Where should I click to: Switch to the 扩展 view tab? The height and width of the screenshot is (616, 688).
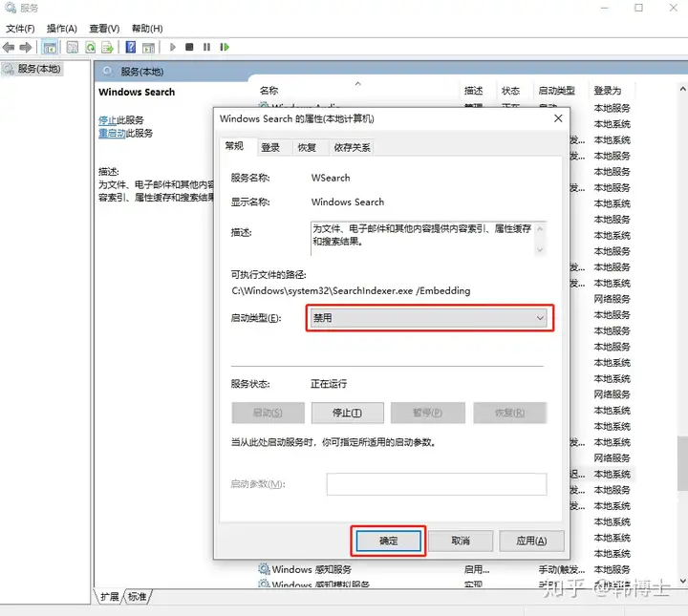[x=109, y=596]
